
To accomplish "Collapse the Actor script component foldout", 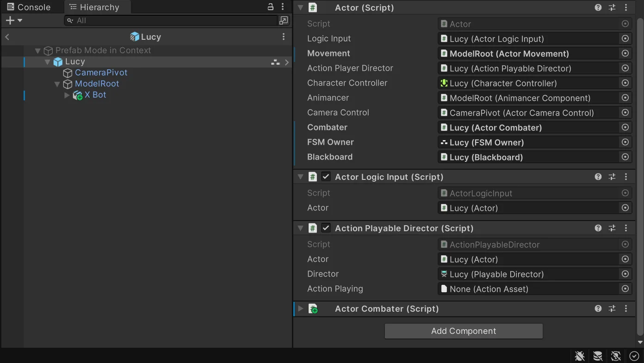I will [301, 7].
